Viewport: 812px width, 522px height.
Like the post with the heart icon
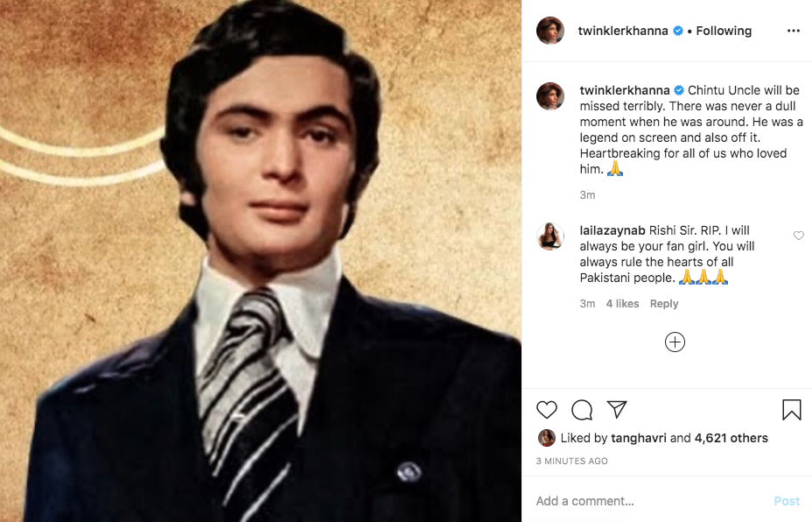(546, 410)
